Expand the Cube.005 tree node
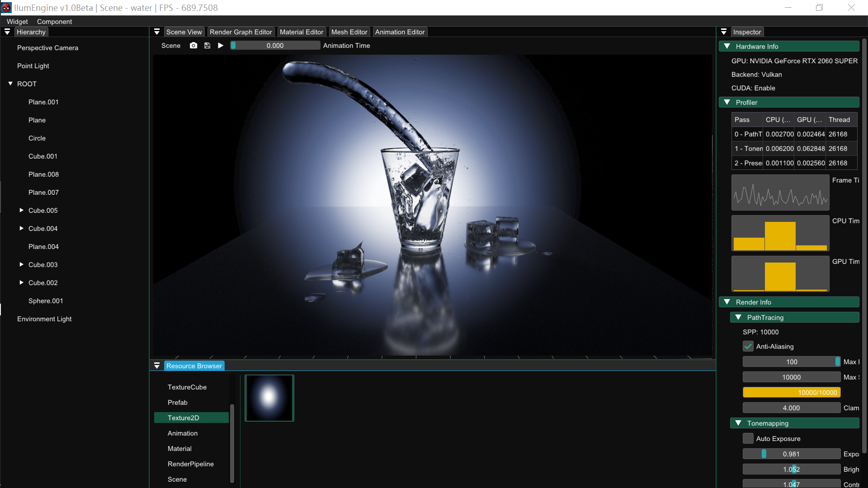 21,211
